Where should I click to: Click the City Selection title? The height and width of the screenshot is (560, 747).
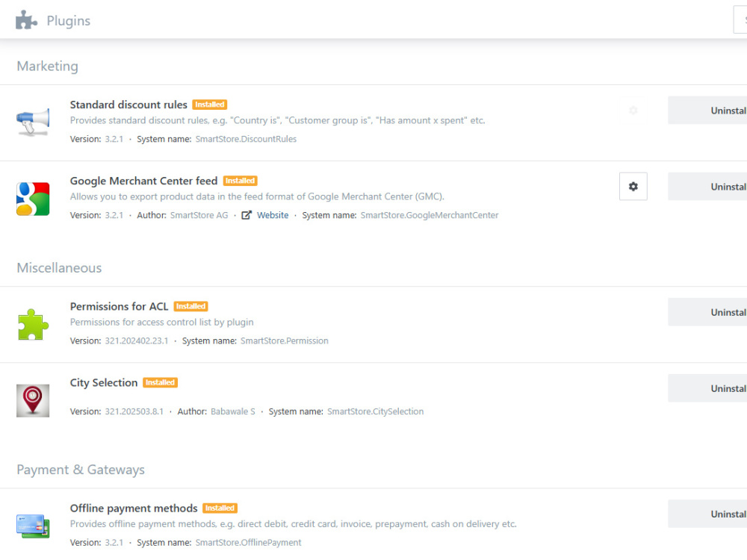point(104,383)
